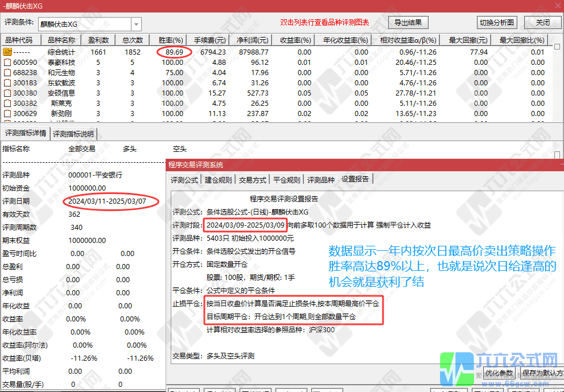Click the 麒麟伏击XG condition combo box

pyautogui.click(x=84, y=24)
